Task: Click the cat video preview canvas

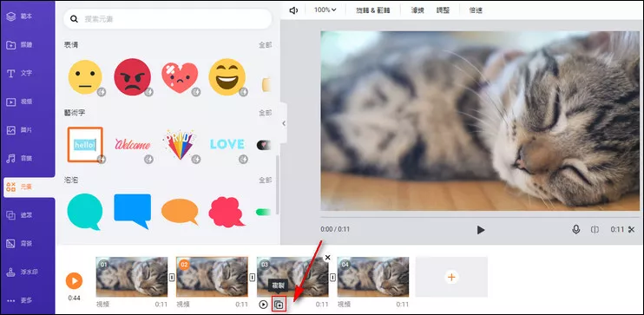Action: (x=480, y=121)
